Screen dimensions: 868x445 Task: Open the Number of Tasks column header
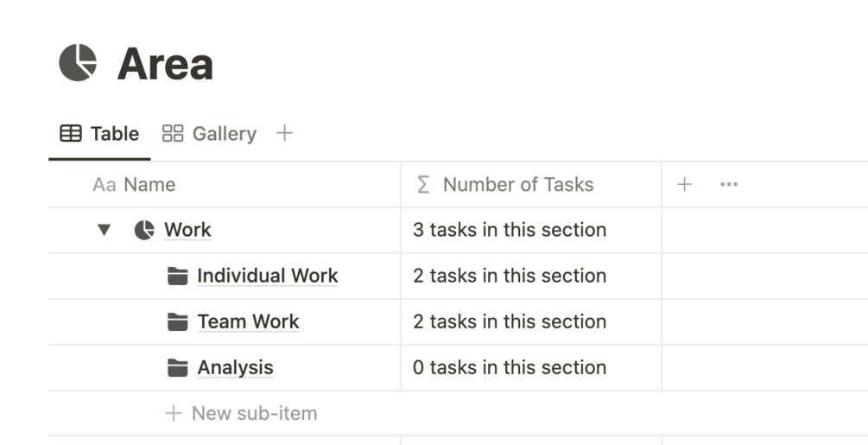coord(517,184)
